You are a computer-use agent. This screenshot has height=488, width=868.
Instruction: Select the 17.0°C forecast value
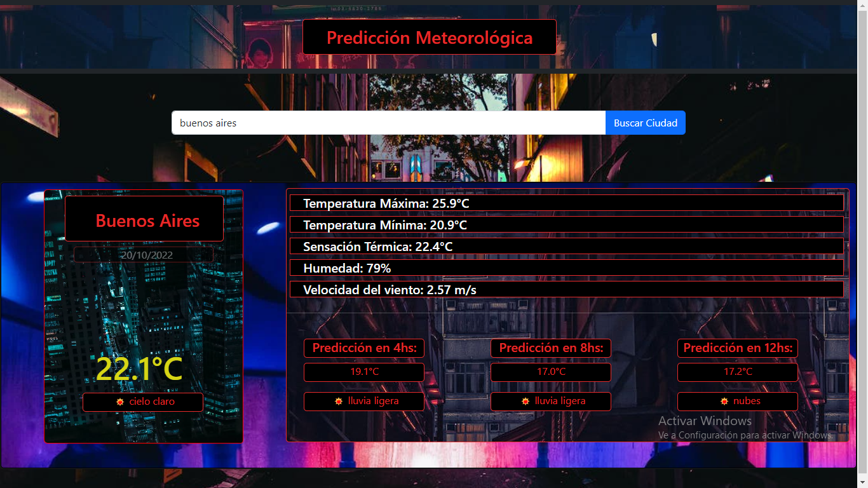[550, 372]
